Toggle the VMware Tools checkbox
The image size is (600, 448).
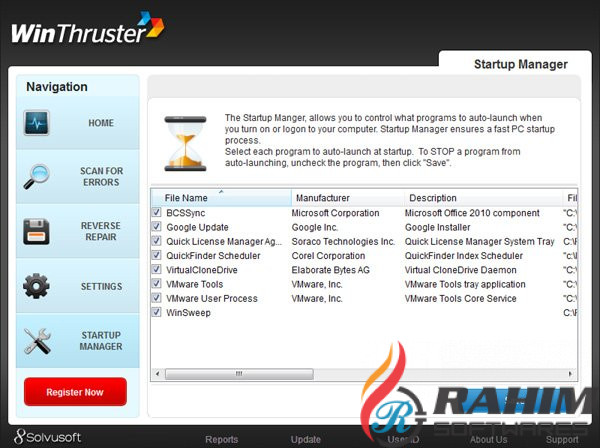click(157, 283)
